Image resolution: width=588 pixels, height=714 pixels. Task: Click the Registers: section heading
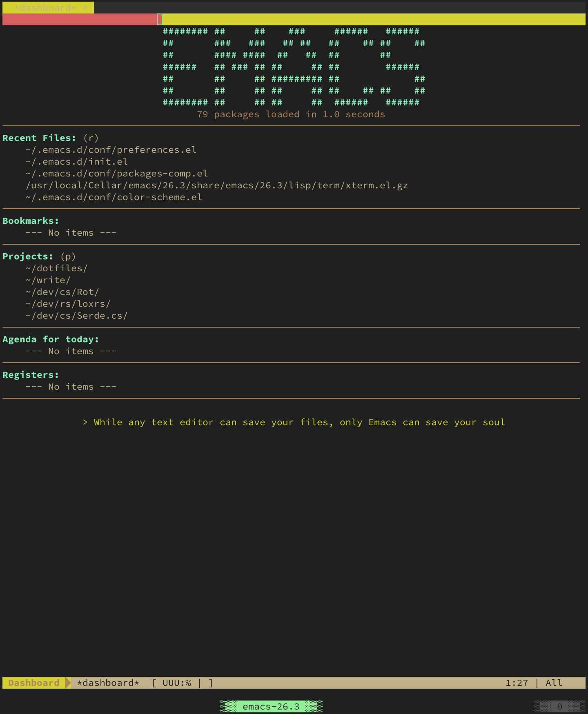click(31, 375)
